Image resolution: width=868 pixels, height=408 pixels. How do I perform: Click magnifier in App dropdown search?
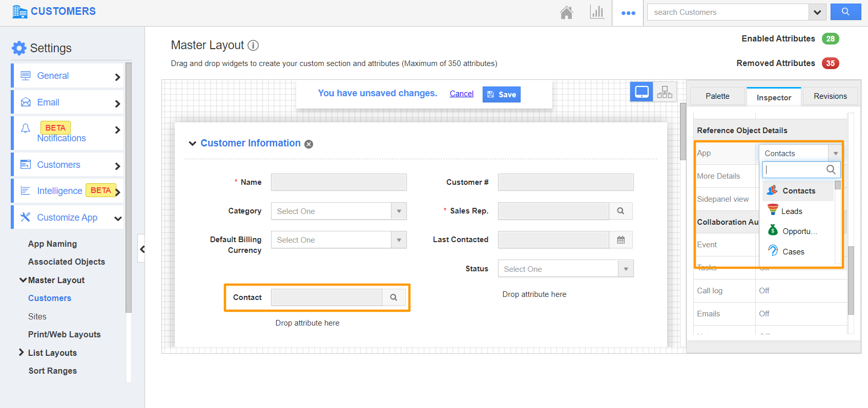(831, 169)
